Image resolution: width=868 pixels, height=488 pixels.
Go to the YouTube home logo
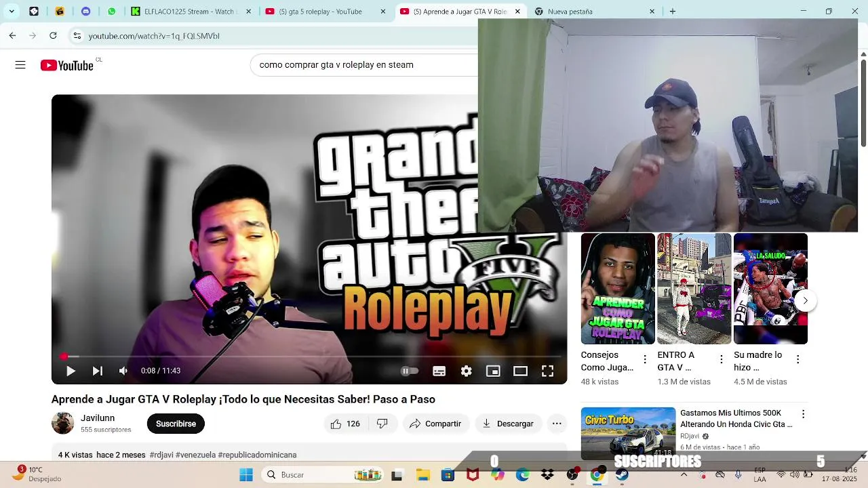(x=66, y=65)
